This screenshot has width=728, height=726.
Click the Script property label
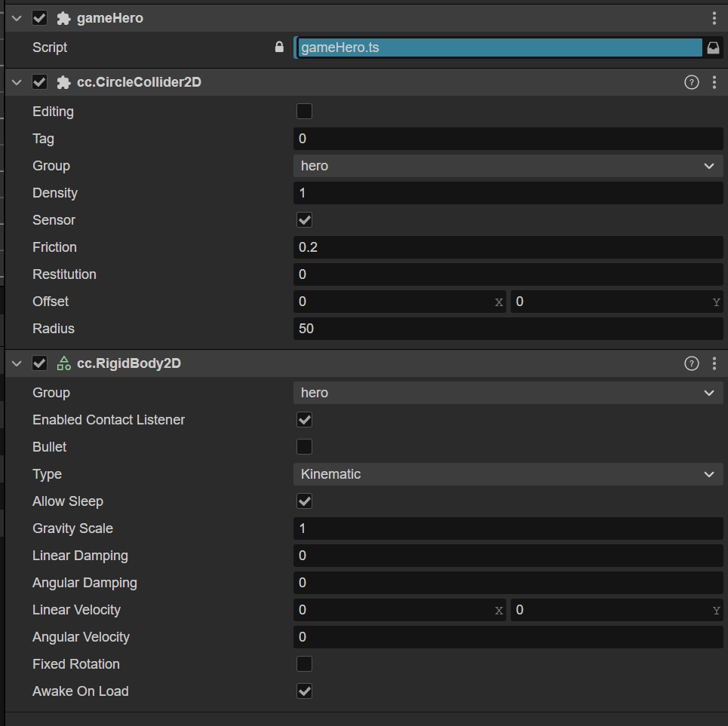(50, 47)
